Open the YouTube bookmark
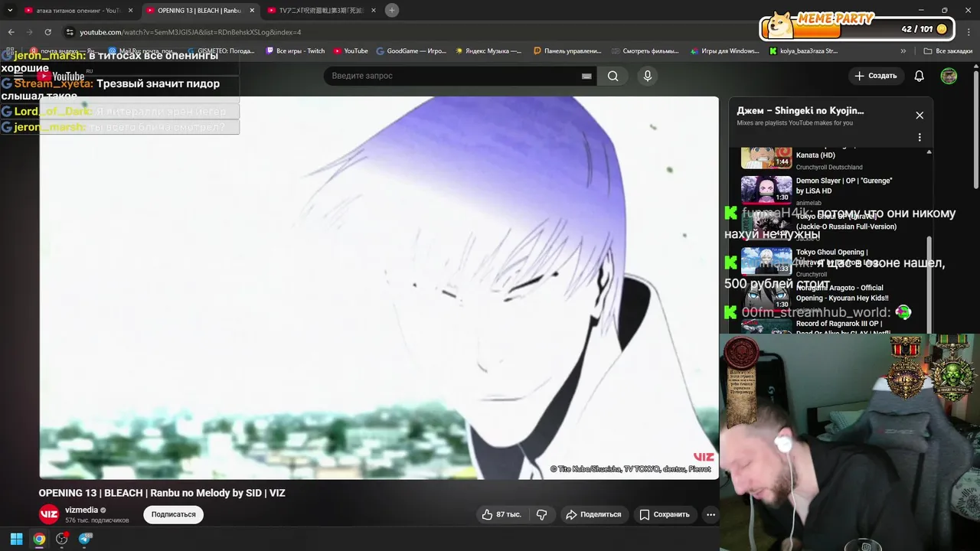This screenshot has height=551, width=980. tap(351, 51)
